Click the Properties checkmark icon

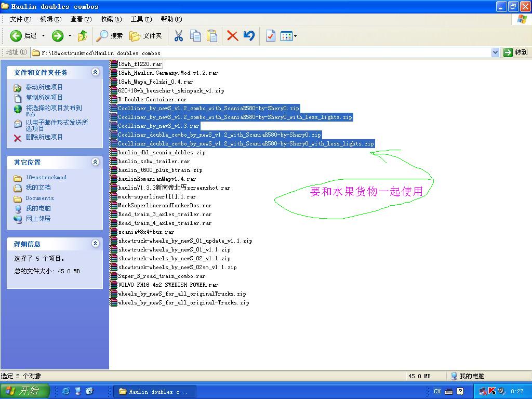click(x=270, y=36)
